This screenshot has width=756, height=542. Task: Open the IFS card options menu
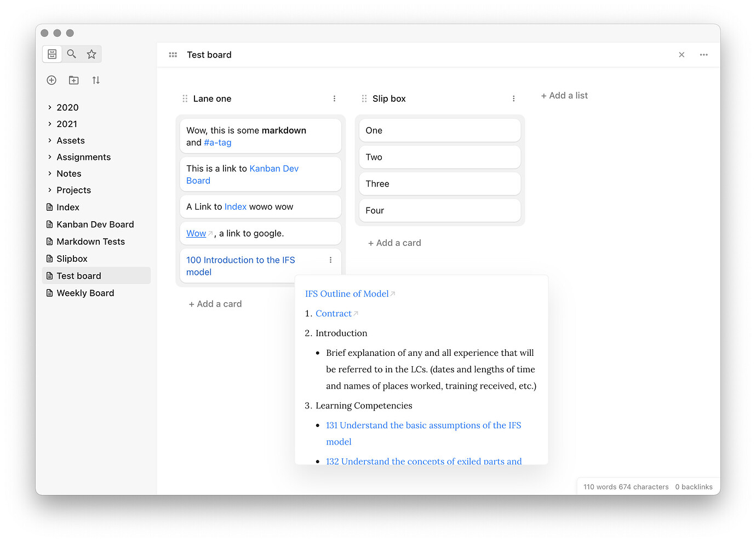[330, 260]
